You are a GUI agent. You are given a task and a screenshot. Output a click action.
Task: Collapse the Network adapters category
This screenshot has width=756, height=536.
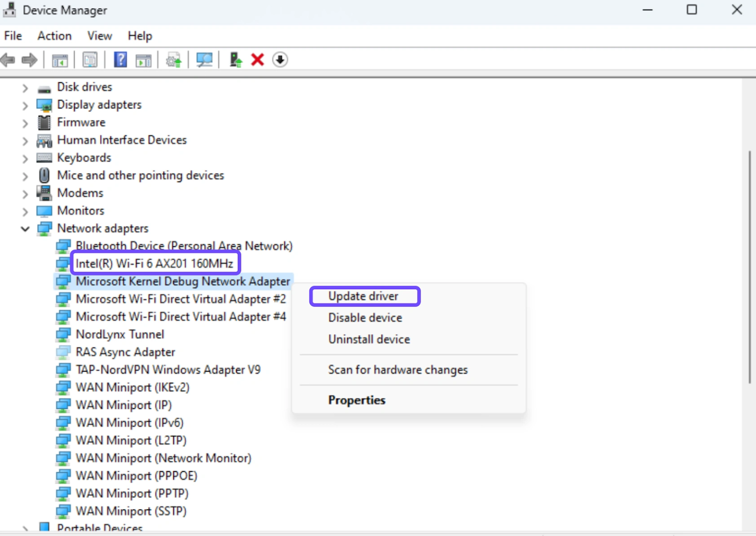pos(25,229)
